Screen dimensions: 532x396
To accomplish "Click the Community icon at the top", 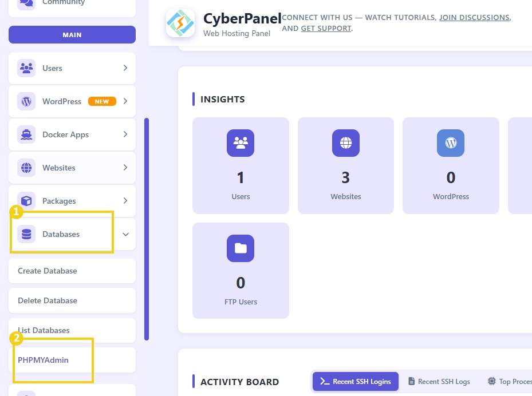I will coord(26,3).
